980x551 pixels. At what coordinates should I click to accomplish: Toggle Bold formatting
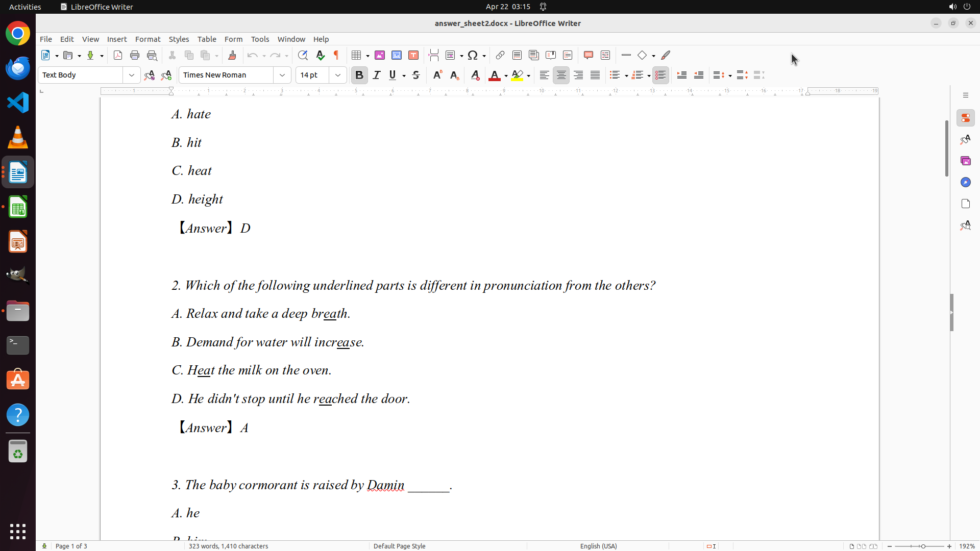click(x=359, y=75)
